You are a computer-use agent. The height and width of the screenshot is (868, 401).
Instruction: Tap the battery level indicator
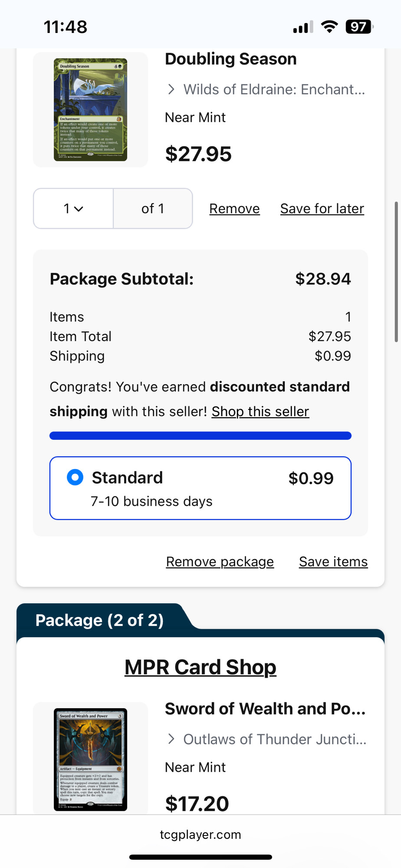[359, 27]
